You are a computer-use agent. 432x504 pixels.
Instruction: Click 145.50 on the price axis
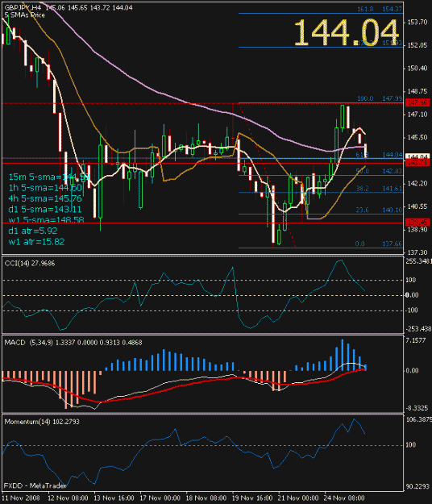[x=417, y=137]
